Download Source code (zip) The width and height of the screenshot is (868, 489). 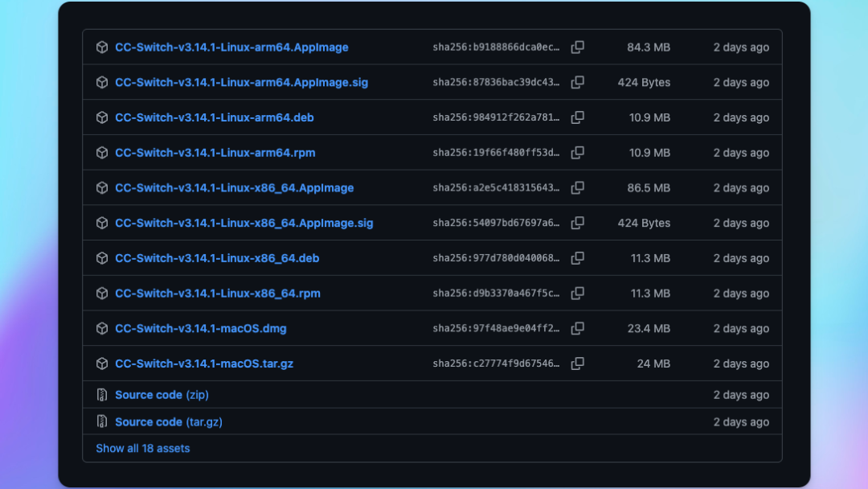tap(162, 395)
